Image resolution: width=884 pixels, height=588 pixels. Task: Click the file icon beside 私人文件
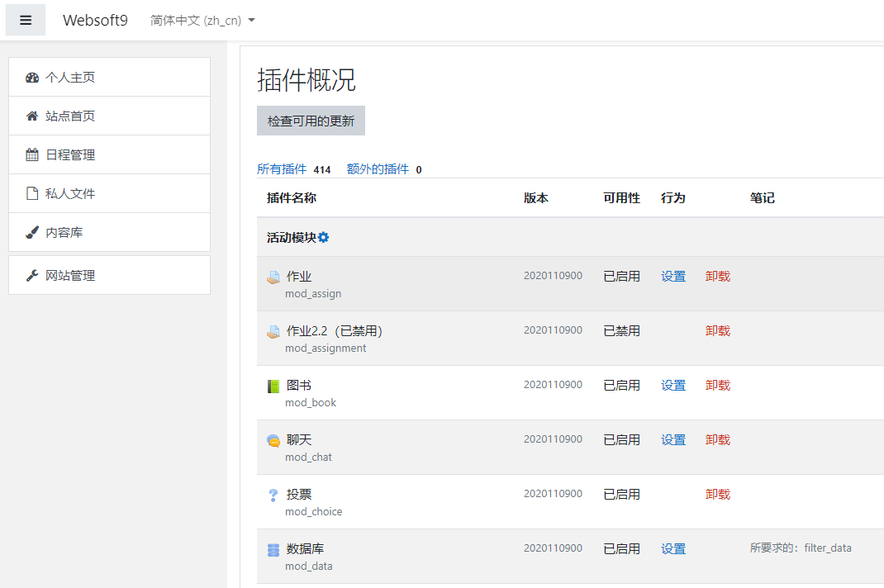pyautogui.click(x=32, y=194)
